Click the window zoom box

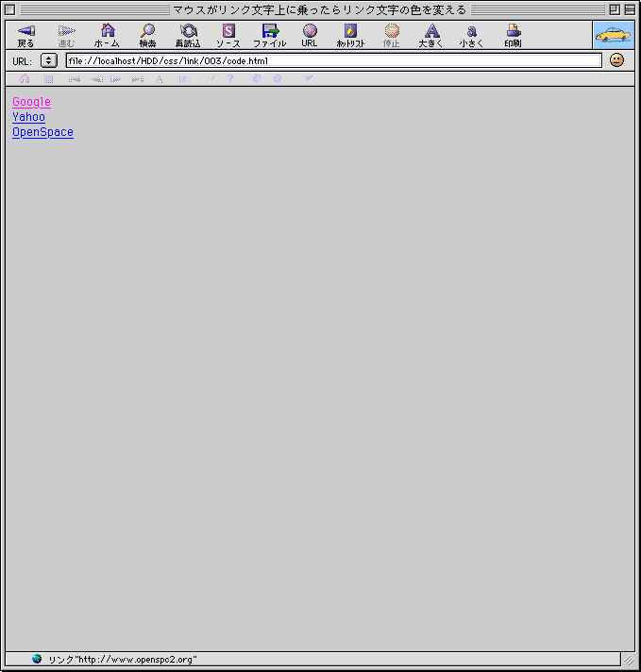pos(615,9)
